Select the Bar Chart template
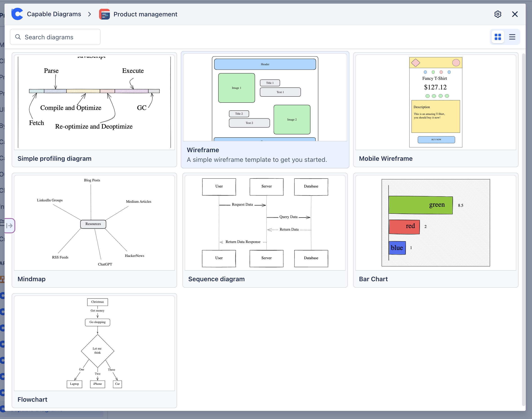Screen dimensions: 532x419 [x=435, y=230]
